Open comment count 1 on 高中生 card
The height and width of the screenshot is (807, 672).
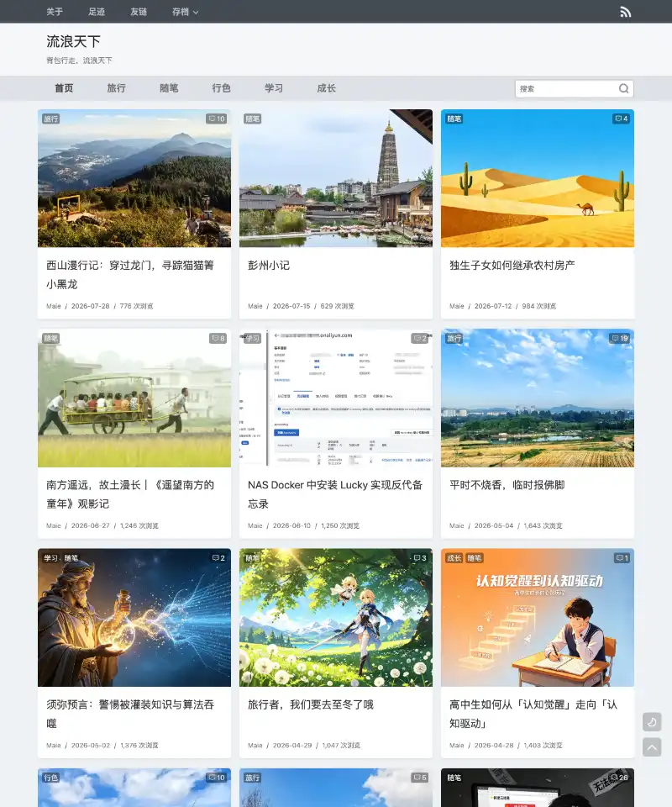point(621,558)
